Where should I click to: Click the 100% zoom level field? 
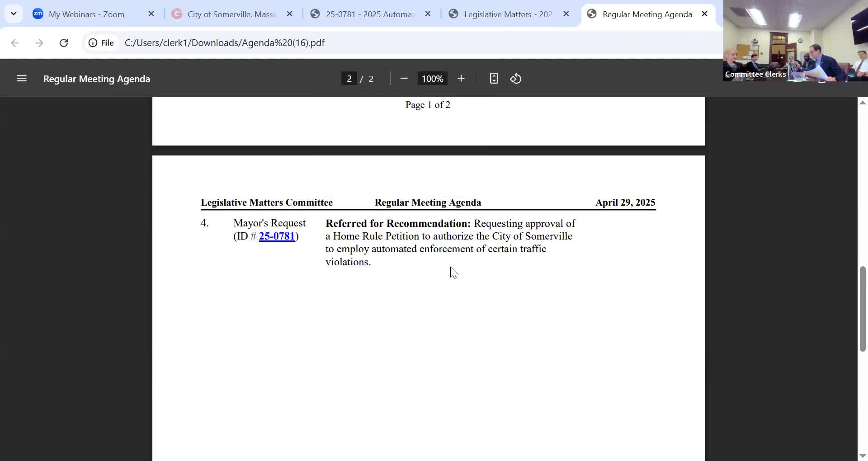pyautogui.click(x=433, y=79)
